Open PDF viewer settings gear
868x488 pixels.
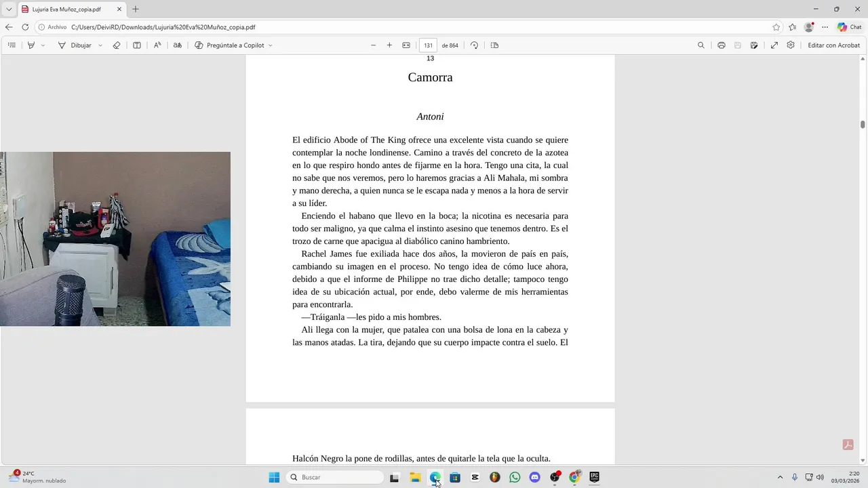[791, 45]
